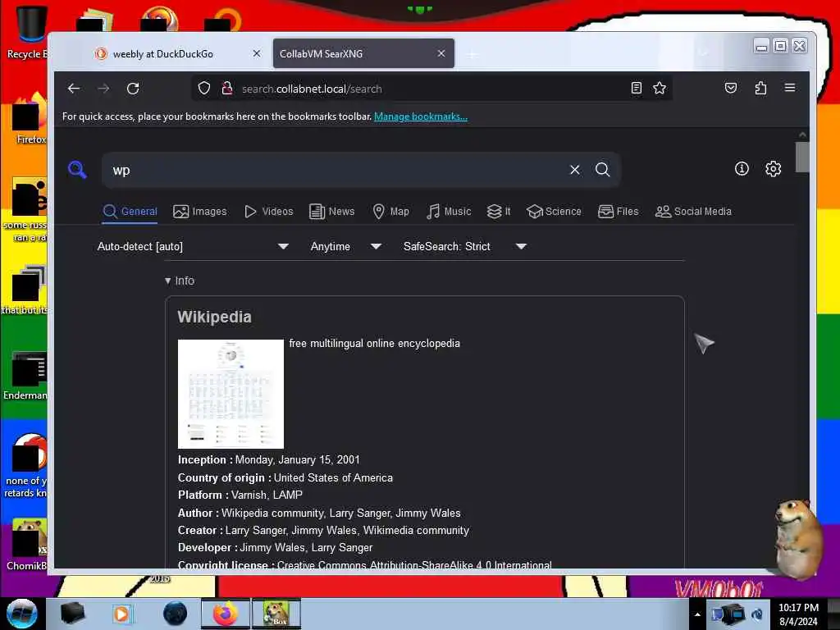
Task: Open the Anytime time range dropdown
Action: 346,246
